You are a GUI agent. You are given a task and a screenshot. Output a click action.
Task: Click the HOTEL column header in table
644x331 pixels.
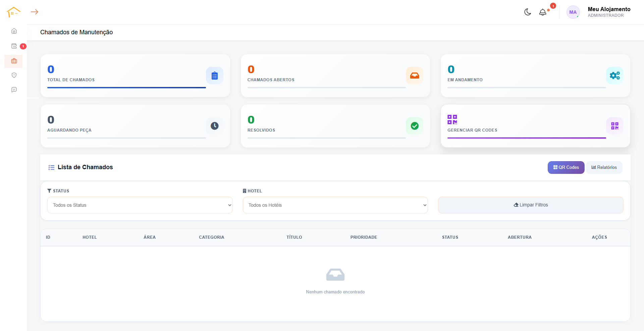(x=90, y=237)
